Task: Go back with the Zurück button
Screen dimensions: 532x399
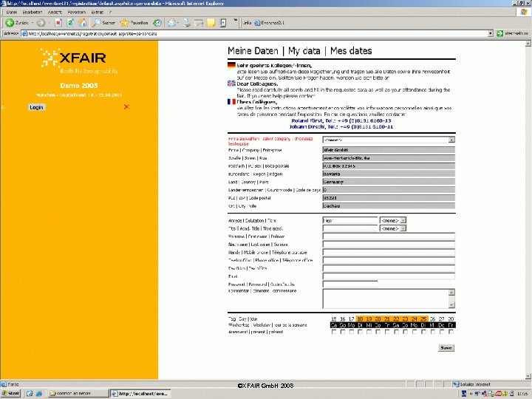Action: click(16, 23)
